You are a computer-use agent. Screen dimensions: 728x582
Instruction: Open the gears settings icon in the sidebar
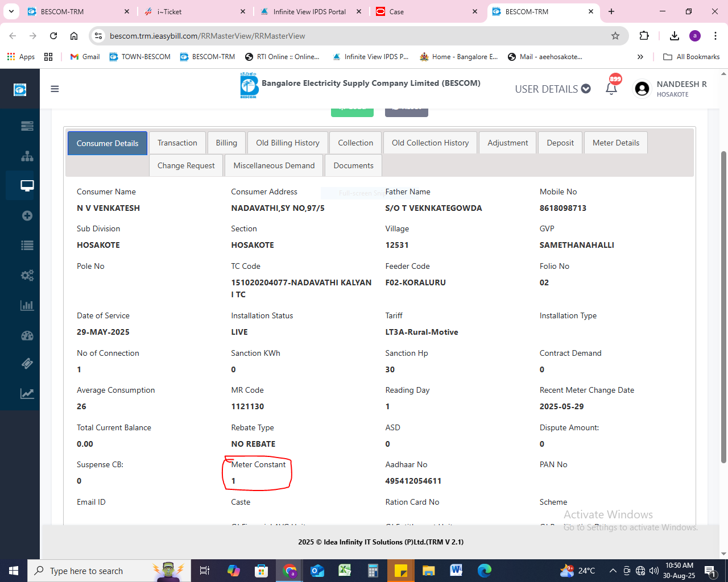pyautogui.click(x=27, y=276)
